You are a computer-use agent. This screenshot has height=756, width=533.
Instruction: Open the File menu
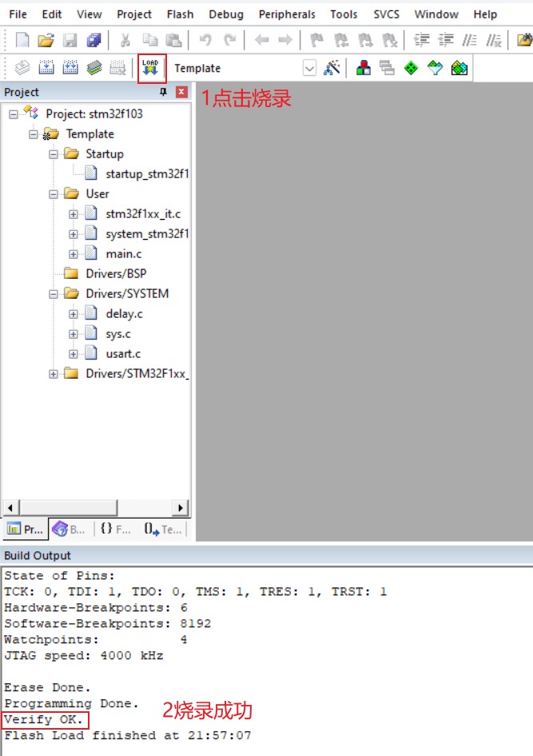[x=18, y=14]
